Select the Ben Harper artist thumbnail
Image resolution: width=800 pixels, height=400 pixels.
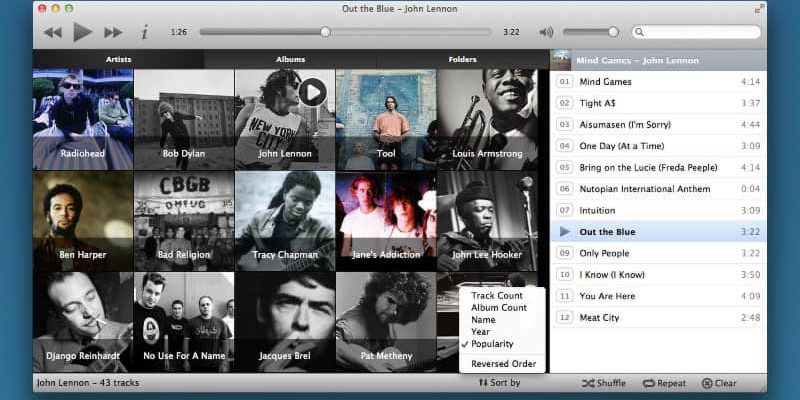(83, 221)
